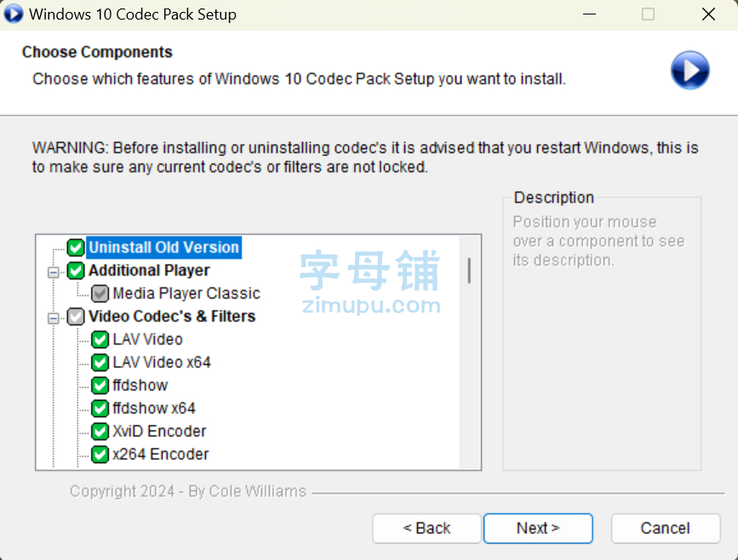Click the blue play logo in the header

[690, 70]
